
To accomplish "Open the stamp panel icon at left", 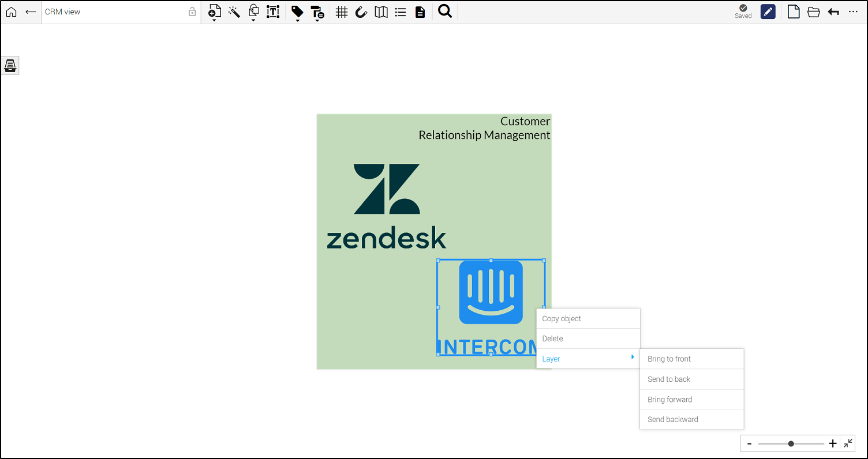I will click(x=10, y=66).
